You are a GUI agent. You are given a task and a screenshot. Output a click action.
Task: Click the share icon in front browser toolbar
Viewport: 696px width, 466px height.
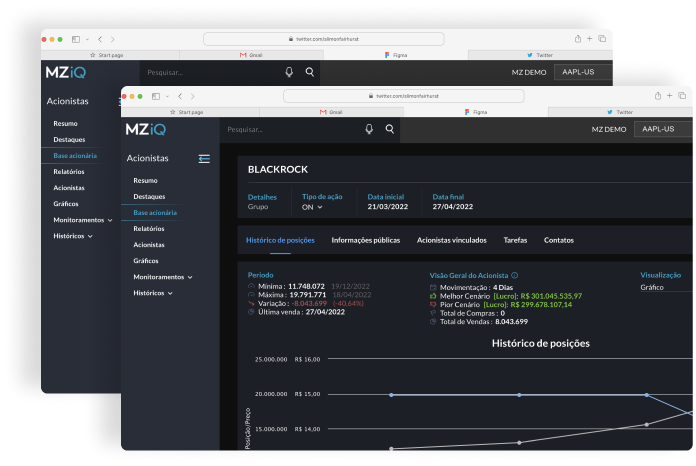(658, 96)
